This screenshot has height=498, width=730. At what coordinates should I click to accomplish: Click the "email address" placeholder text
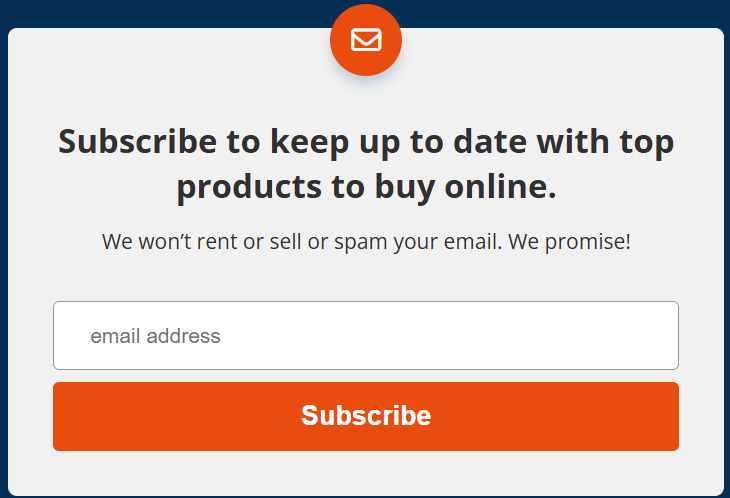[x=155, y=336]
